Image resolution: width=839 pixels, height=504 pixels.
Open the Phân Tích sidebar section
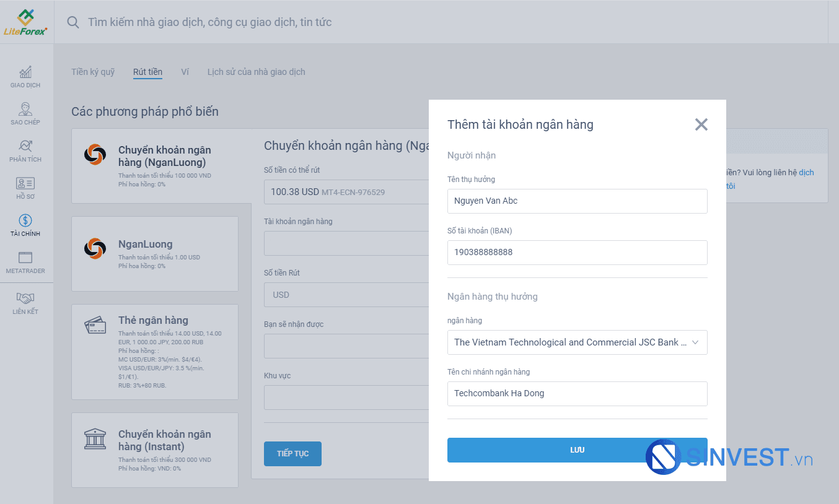25,151
